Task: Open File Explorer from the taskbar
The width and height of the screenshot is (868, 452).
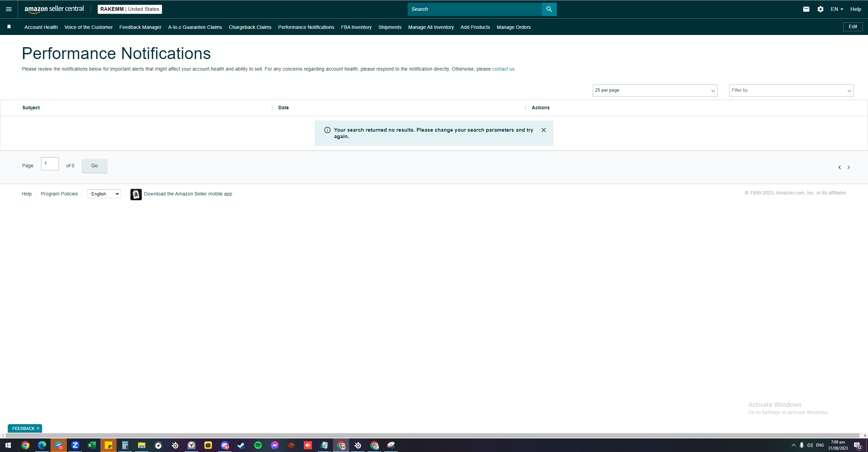Action: (x=142, y=445)
